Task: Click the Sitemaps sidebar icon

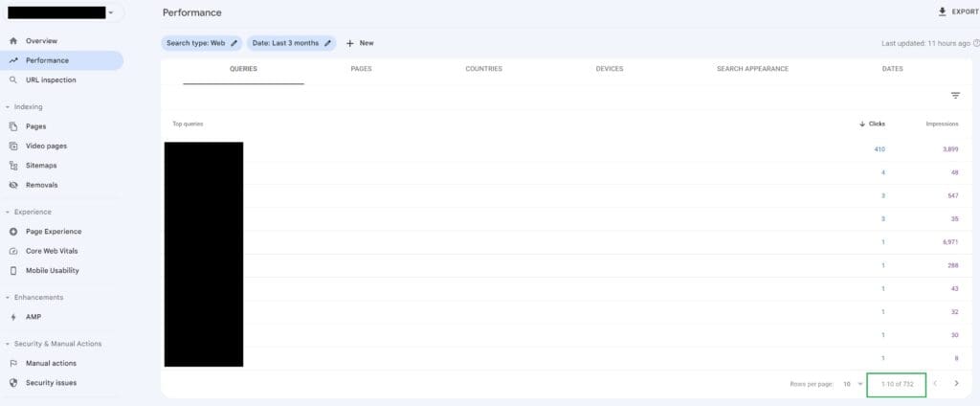Action: coord(13,166)
